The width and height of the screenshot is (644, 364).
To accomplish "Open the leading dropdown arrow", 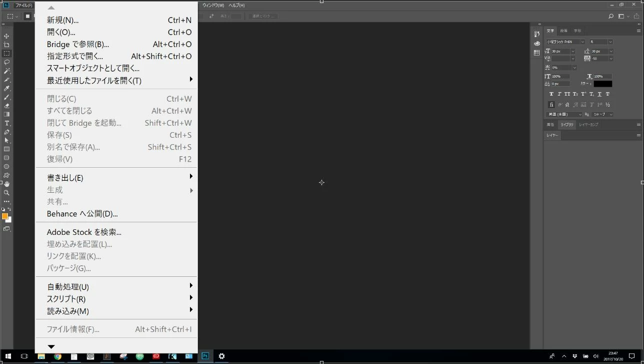I will pyautogui.click(x=611, y=52).
